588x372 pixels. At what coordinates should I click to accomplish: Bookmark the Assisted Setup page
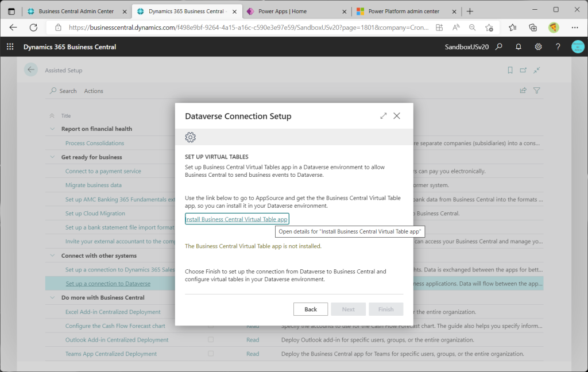point(510,70)
